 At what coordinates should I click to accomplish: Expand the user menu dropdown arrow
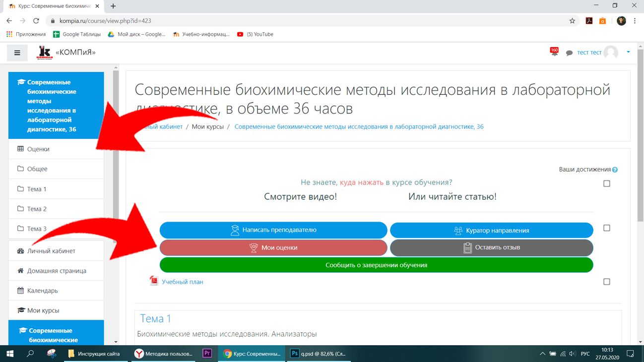click(x=628, y=52)
